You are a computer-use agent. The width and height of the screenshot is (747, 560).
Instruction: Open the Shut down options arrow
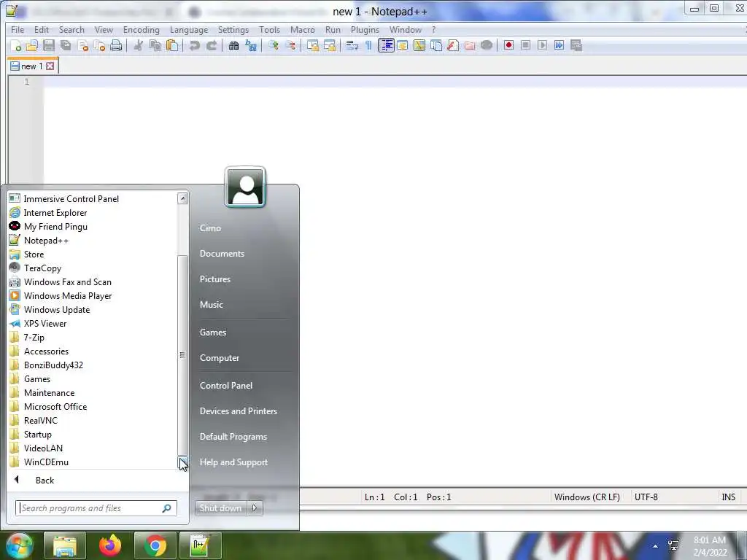pyautogui.click(x=255, y=508)
